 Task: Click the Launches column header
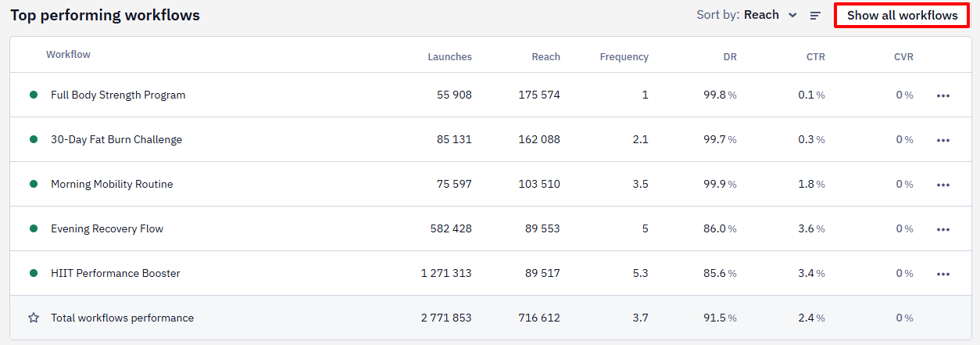coord(449,56)
